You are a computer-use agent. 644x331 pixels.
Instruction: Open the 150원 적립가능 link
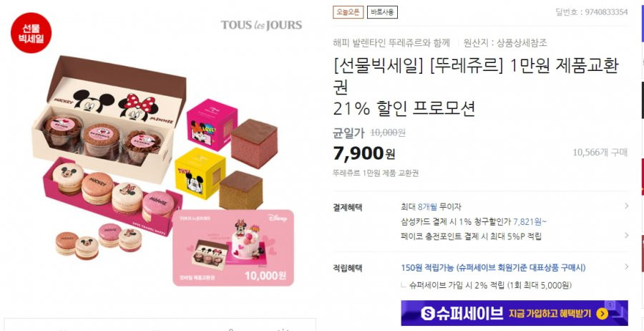pos(493,268)
